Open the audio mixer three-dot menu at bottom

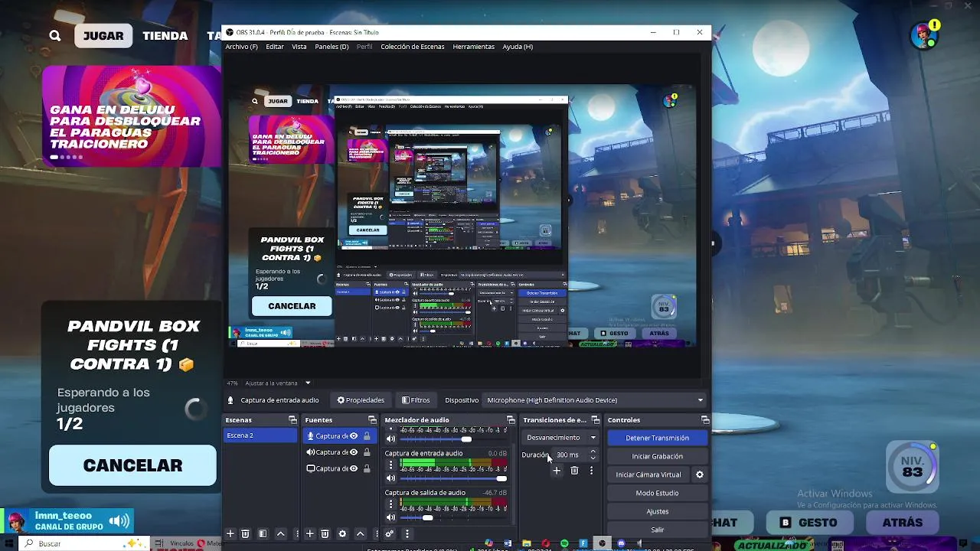click(407, 533)
